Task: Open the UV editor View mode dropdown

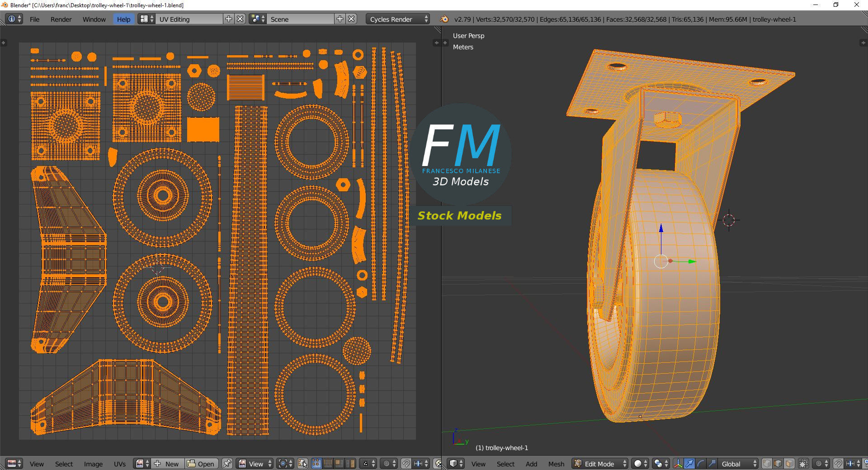Action: tap(255, 464)
